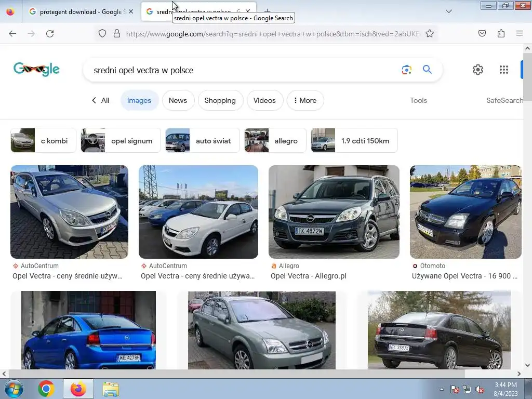The height and width of the screenshot is (399, 532).
Task: Filter by c kombi chip
Action: 43,140
